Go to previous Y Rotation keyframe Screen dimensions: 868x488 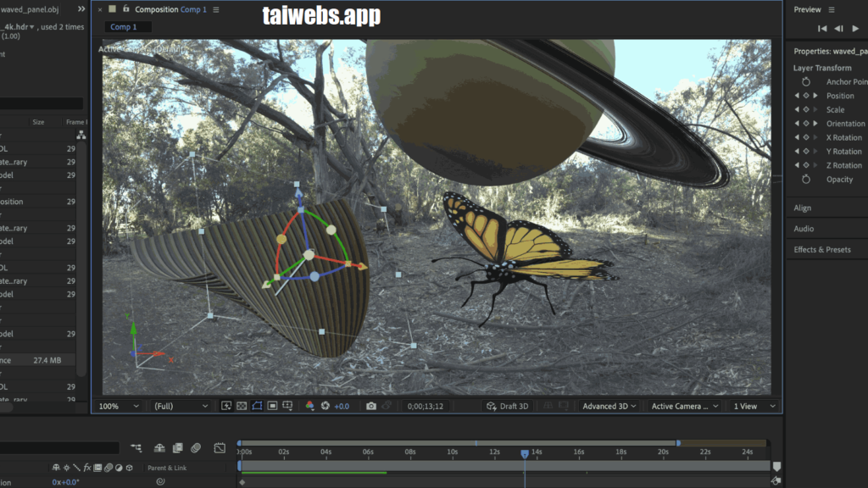click(x=797, y=151)
